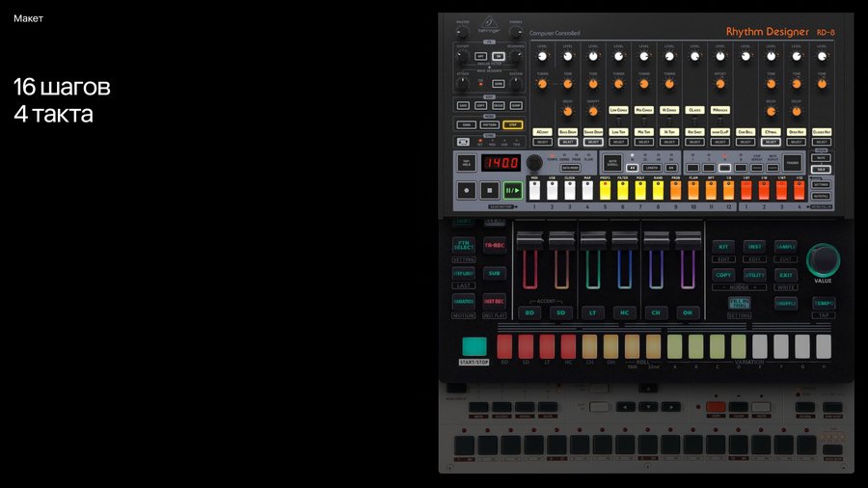Click orange step key 9 labeled PROB
Image resolution: width=868 pixels, height=488 pixels.
coord(675,190)
